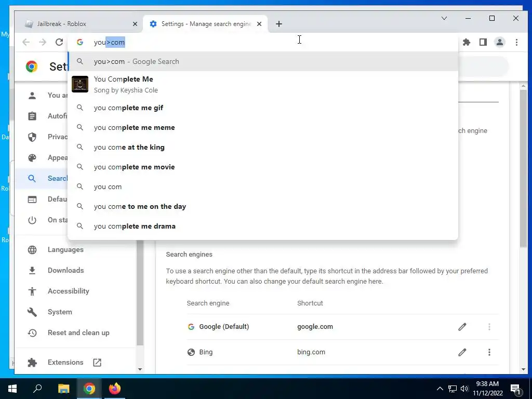Open Appearance palette icon in sidebar

[32, 158]
